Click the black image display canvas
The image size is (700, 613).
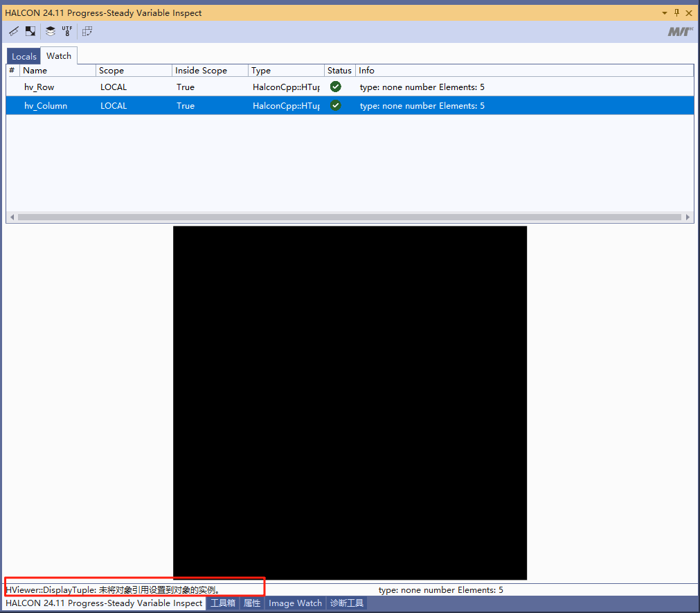coord(350,402)
